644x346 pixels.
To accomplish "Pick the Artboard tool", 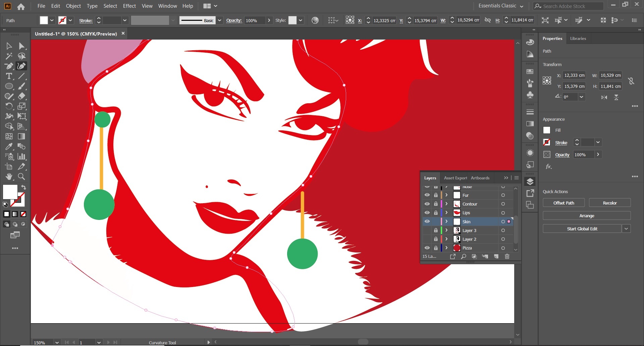I will 9,167.
